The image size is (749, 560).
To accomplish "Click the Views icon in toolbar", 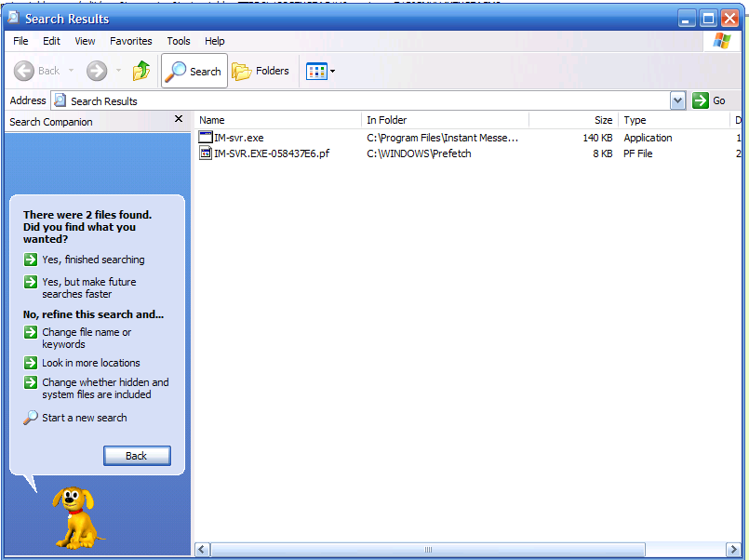I will (316, 71).
